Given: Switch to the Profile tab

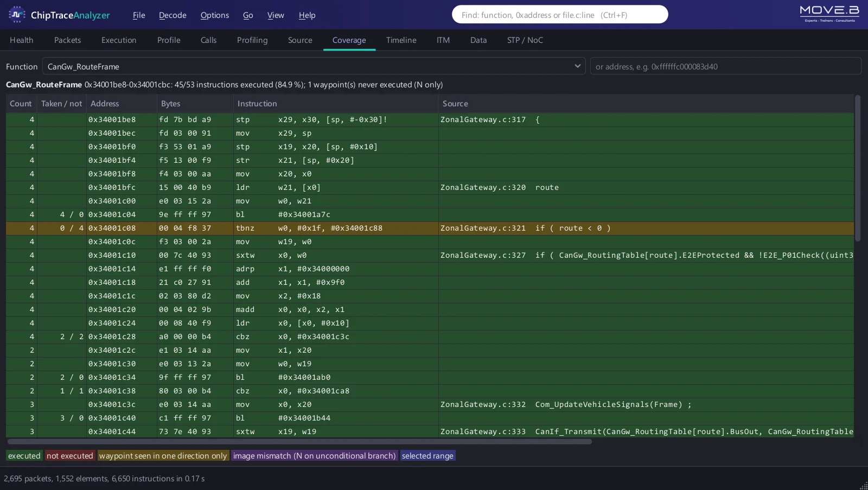Looking at the screenshot, I should click(x=169, y=40).
